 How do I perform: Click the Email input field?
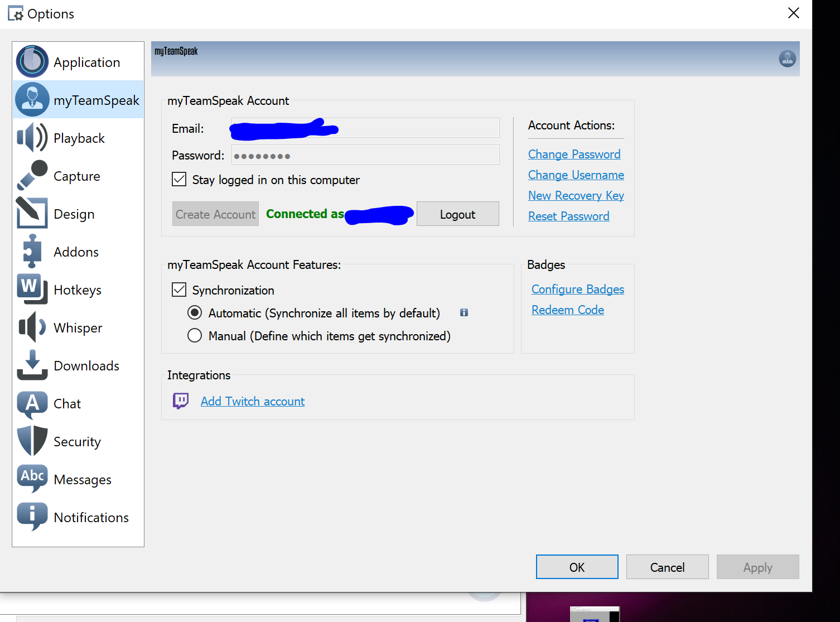click(365, 128)
